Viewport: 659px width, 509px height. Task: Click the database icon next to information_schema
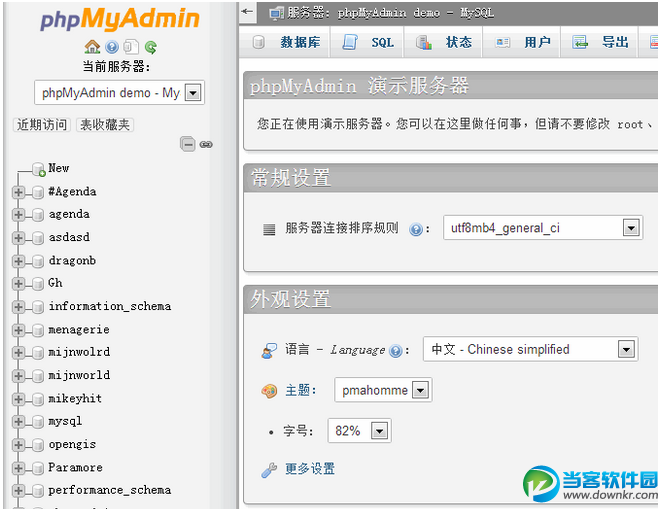click(x=38, y=307)
